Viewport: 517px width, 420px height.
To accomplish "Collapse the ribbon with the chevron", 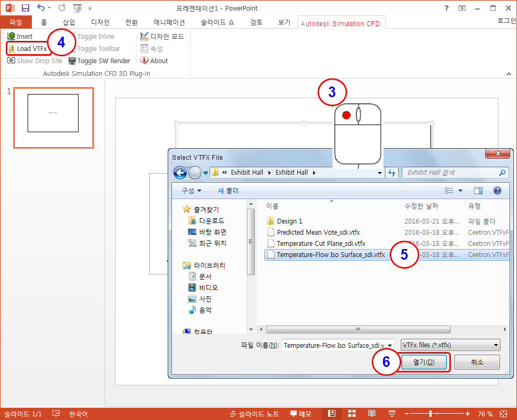I will pos(509,74).
